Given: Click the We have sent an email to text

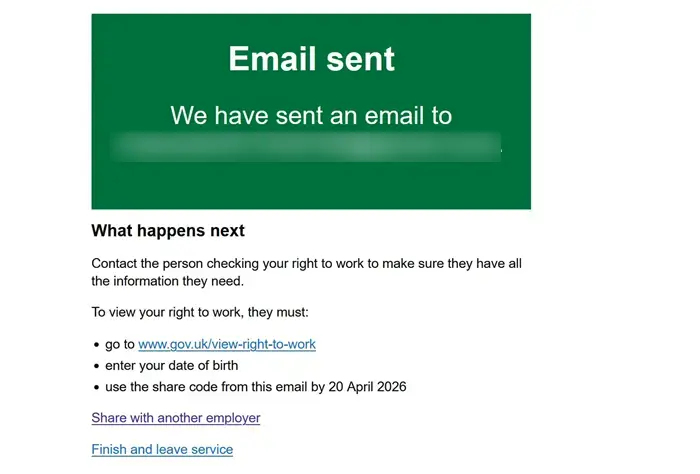Looking at the screenshot, I should 311,115.
